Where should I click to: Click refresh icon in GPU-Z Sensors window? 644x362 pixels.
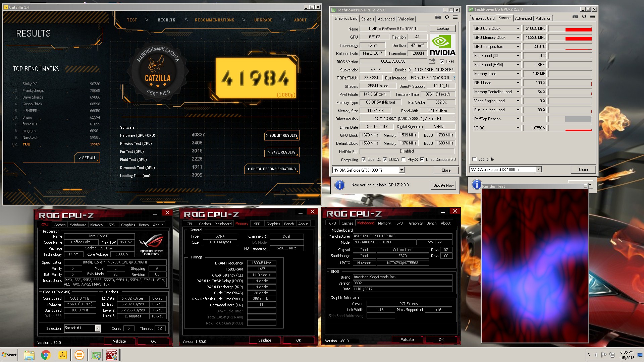click(584, 16)
